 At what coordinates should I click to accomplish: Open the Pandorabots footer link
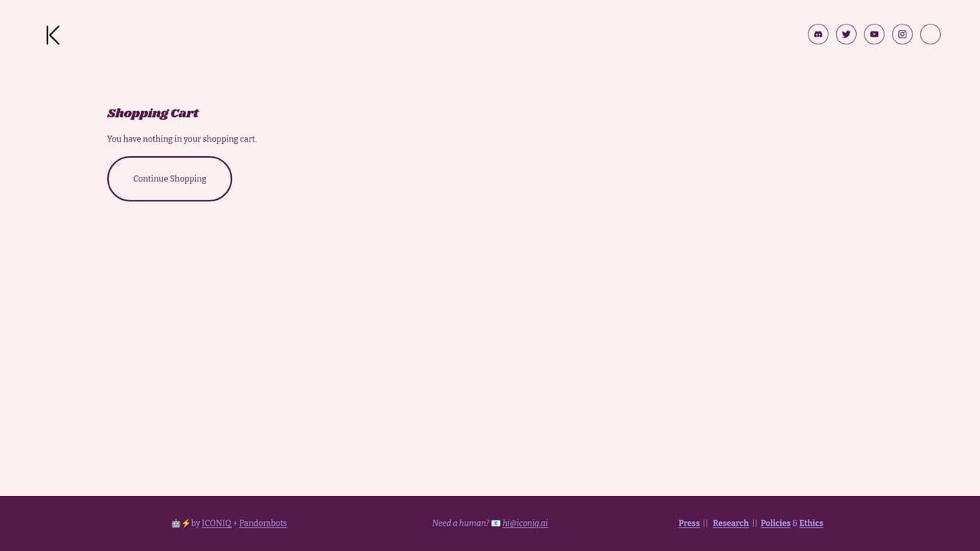pyautogui.click(x=263, y=523)
